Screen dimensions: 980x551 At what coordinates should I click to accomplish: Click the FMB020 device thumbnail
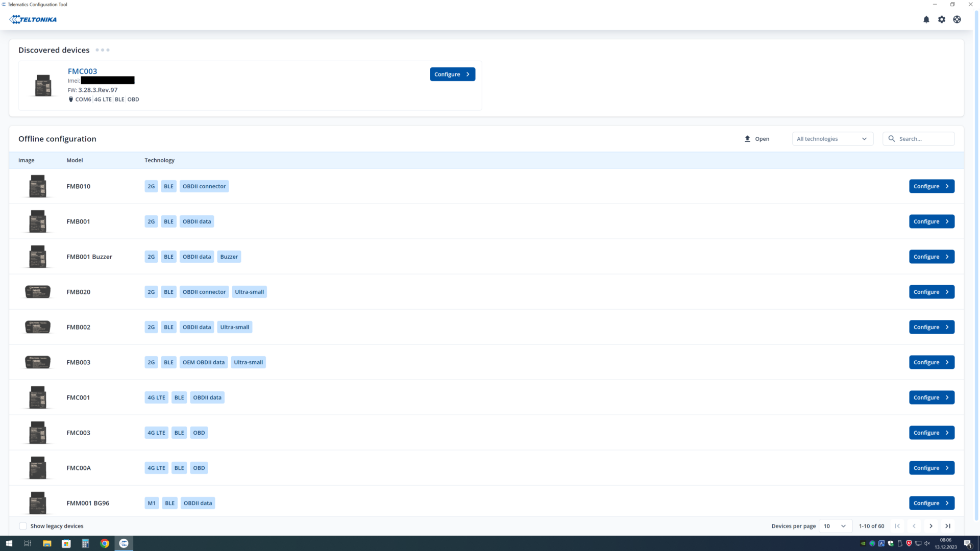[x=38, y=292]
